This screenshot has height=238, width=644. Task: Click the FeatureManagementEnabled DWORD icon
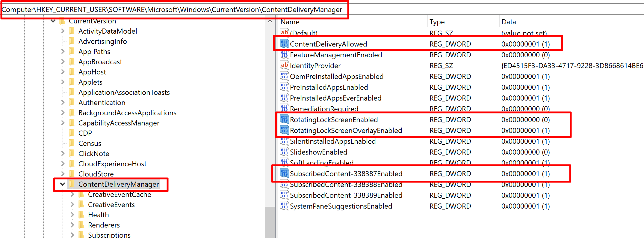(x=284, y=55)
